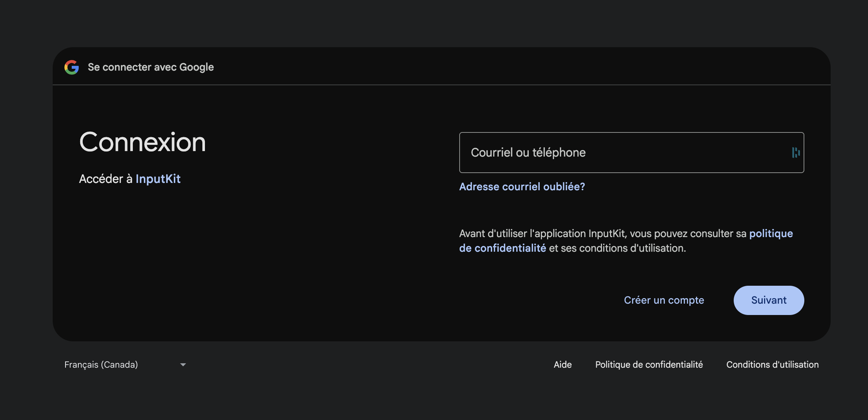This screenshot has height=420, width=868.
Task: Open the politique de confidentialité inline link
Action: (x=626, y=241)
